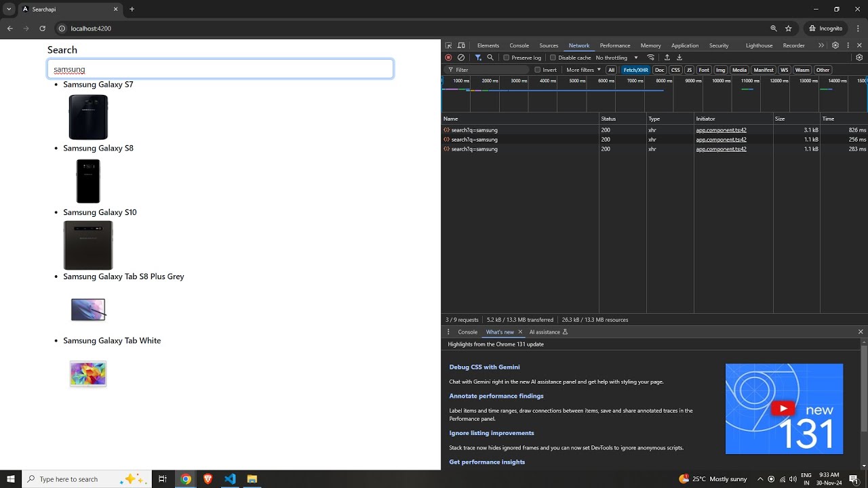The width and height of the screenshot is (868, 488).
Task: Close the Searchapi browser tab
Action: pyautogui.click(x=115, y=9)
